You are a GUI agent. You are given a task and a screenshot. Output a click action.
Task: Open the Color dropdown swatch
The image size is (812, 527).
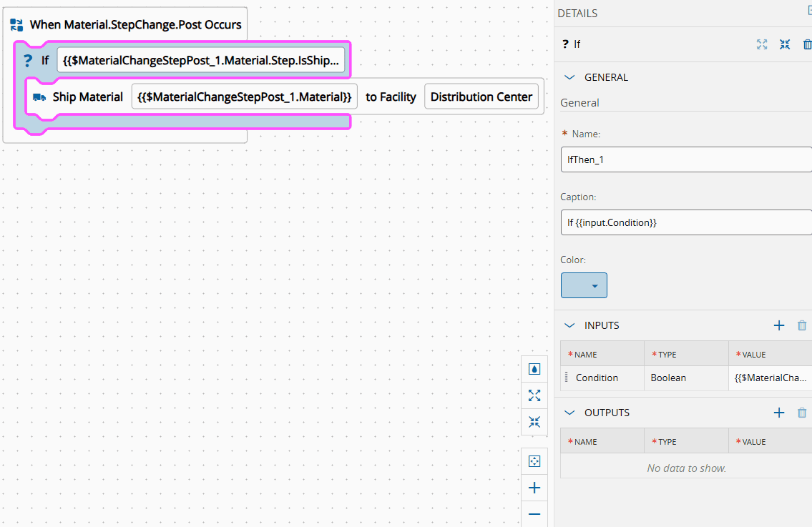click(x=584, y=286)
